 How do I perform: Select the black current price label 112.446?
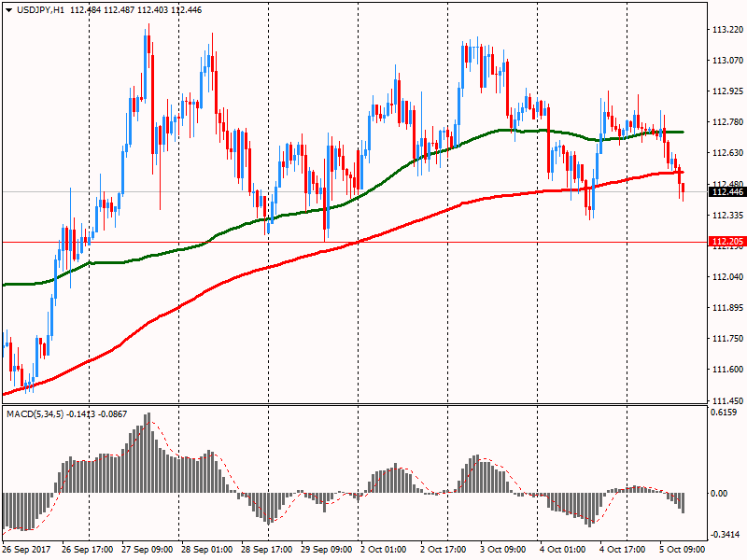click(727, 192)
